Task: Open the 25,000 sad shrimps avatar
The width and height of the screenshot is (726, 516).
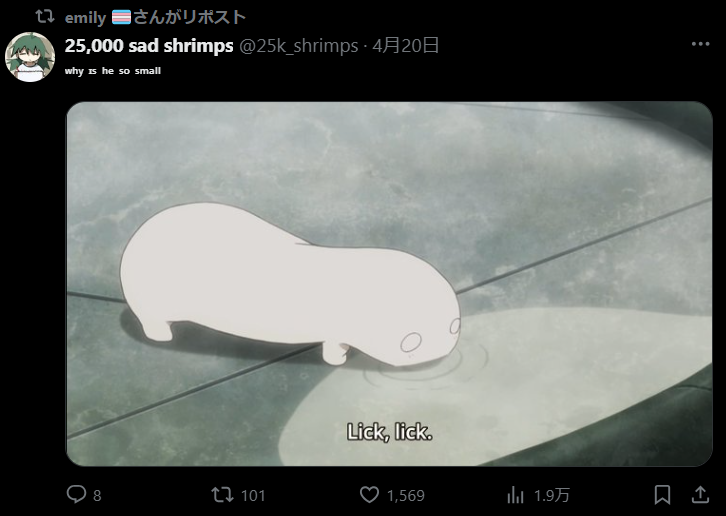Action: 30,57
